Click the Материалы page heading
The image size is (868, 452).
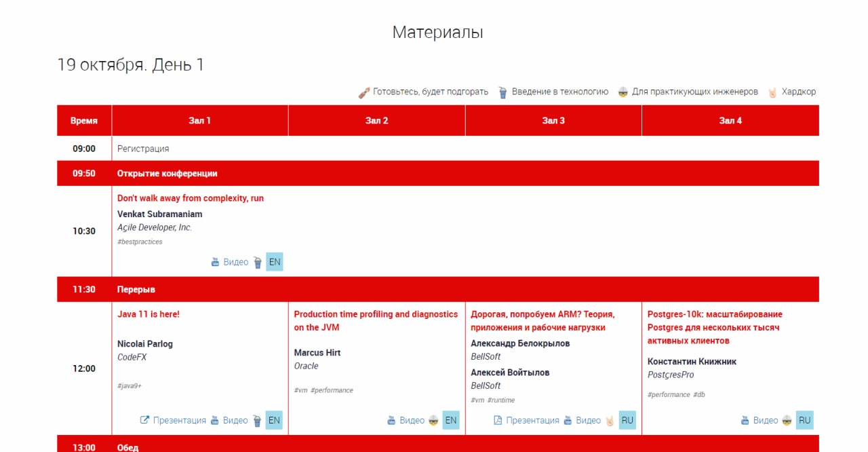[438, 32]
